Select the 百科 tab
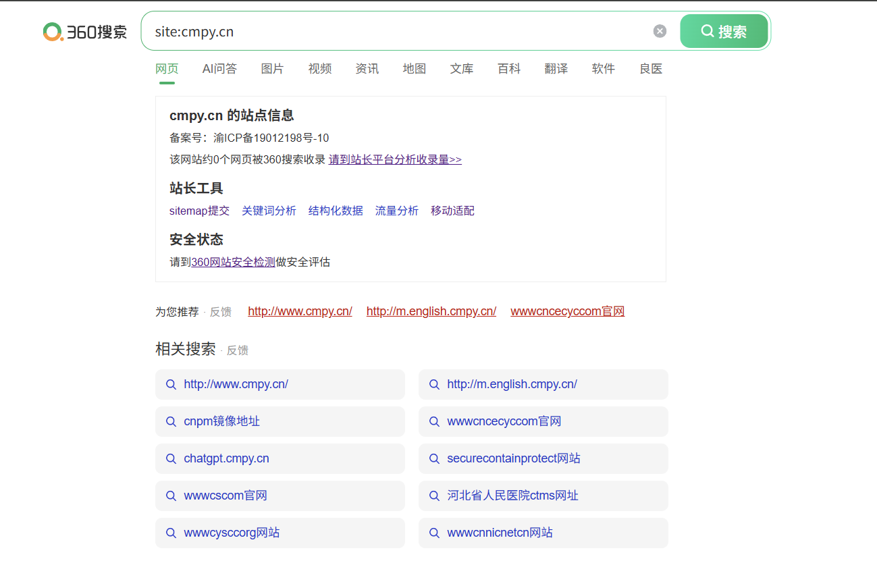 click(509, 69)
